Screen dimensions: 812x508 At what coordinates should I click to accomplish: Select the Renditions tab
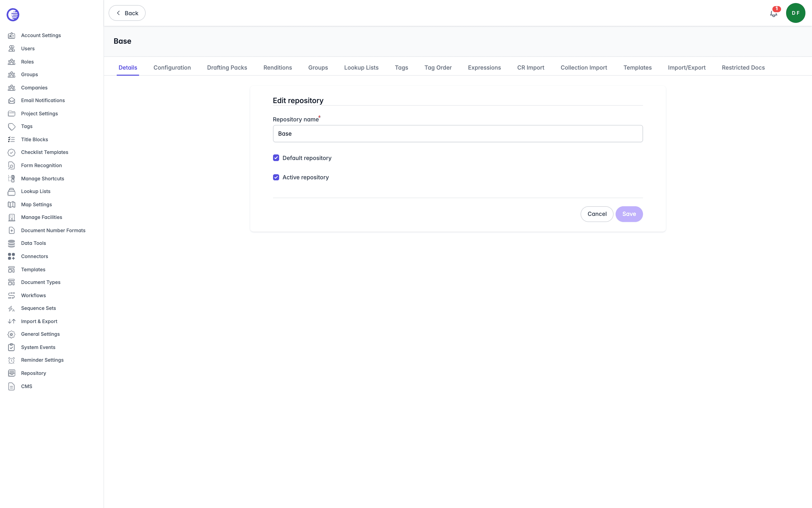(278, 68)
